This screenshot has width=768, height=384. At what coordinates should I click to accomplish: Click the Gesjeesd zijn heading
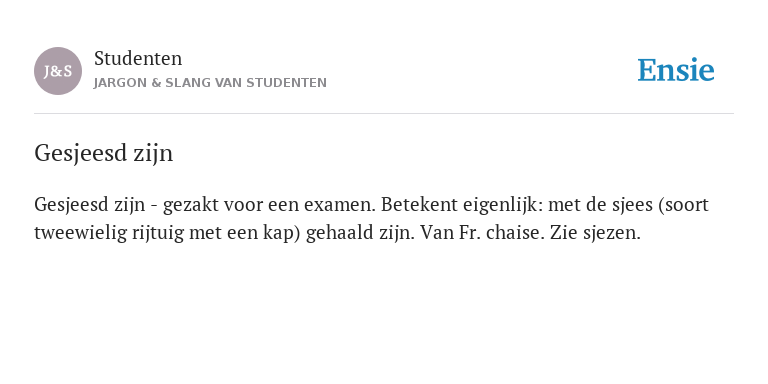[x=103, y=153]
